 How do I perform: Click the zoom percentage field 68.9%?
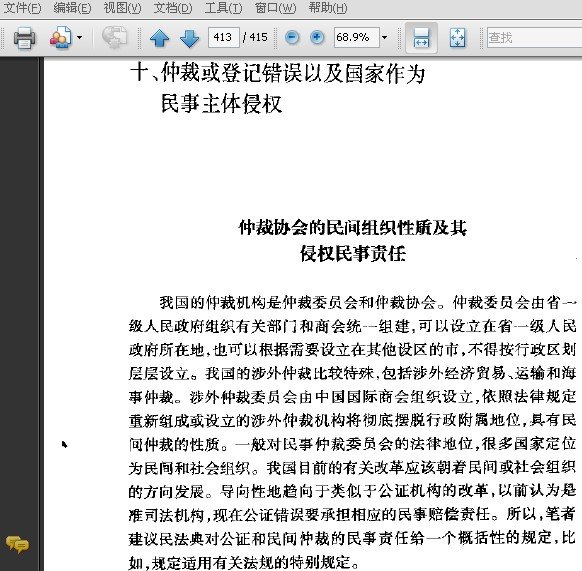click(x=356, y=37)
